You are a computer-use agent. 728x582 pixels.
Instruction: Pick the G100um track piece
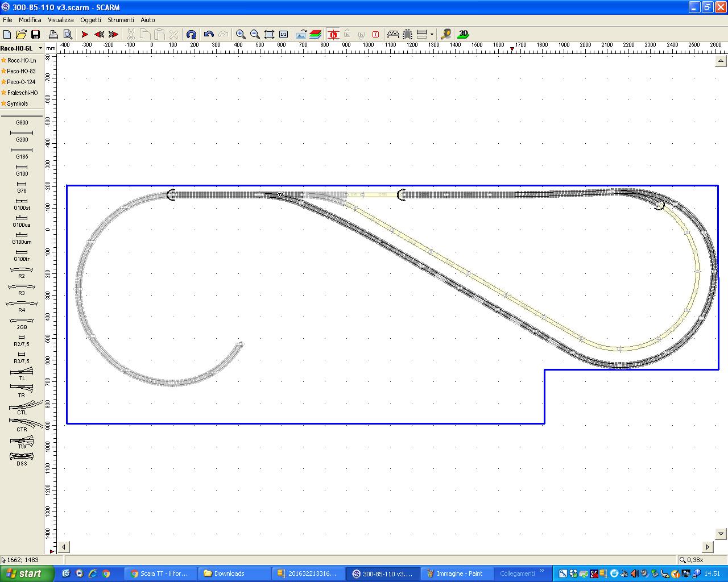(x=22, y=238)
